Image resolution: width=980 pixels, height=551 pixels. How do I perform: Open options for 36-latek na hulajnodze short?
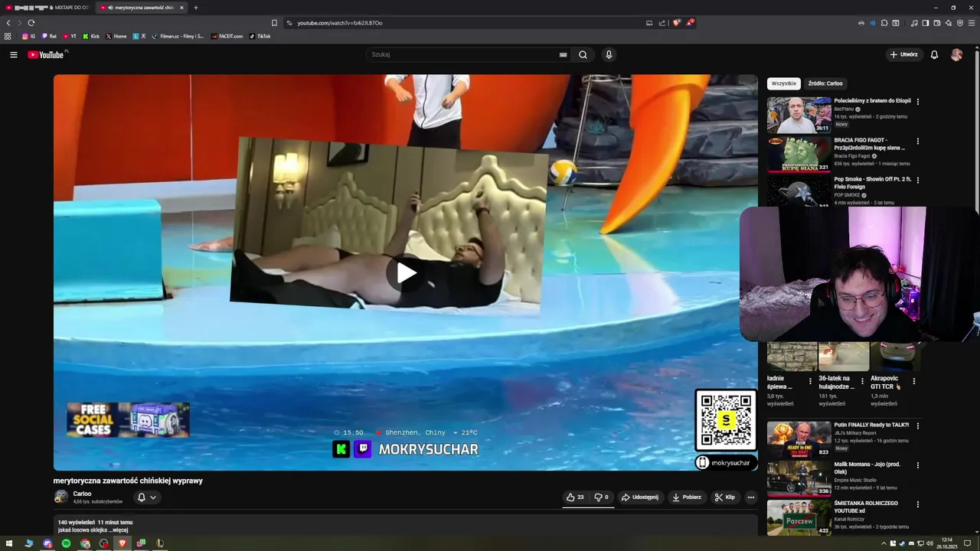(x=862, y=381)
